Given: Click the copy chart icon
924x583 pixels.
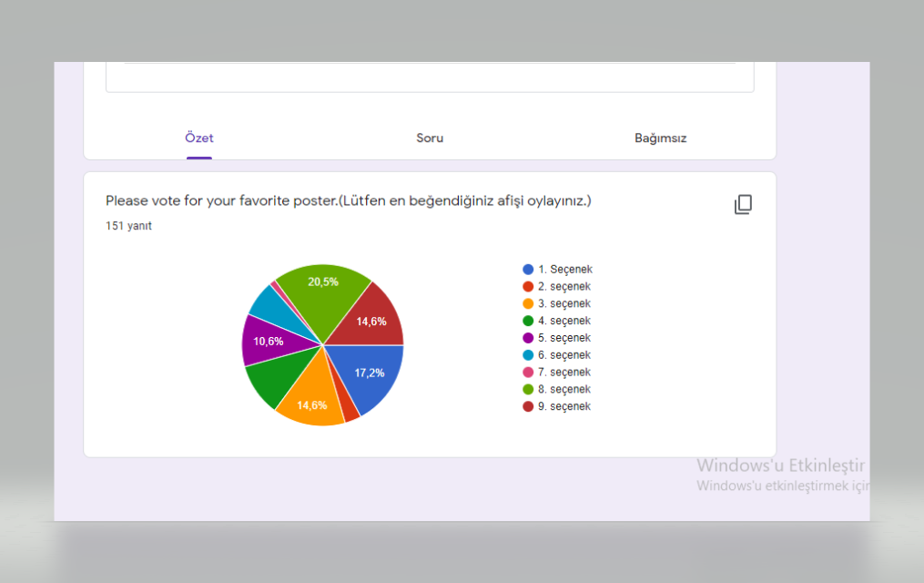Looking at the screenshot, I should [743, 203].
